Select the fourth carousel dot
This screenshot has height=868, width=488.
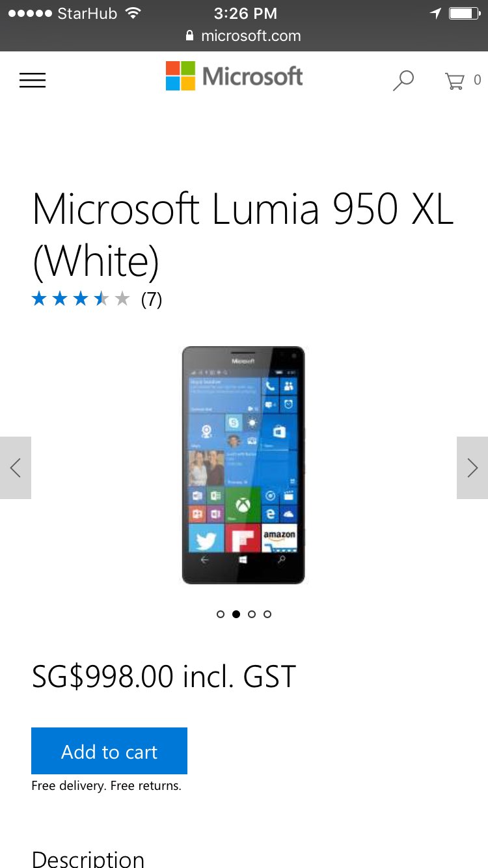point(267,614)
